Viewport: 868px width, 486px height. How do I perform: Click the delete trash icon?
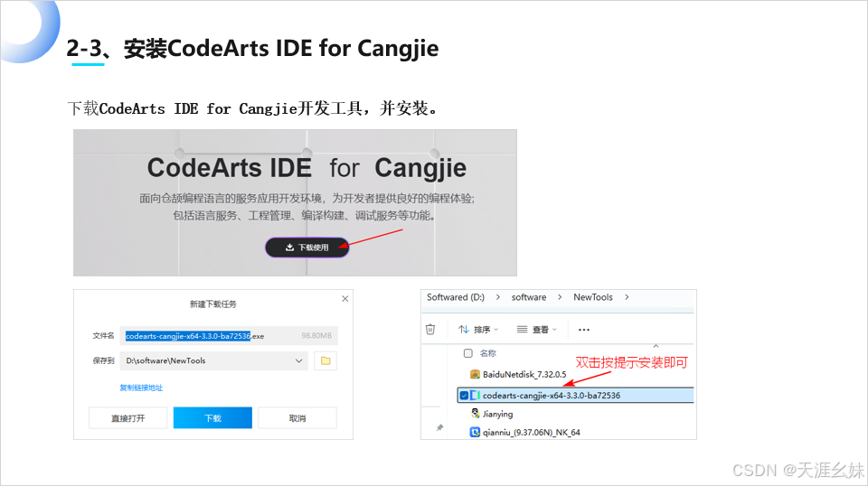(x=430, y=329)
